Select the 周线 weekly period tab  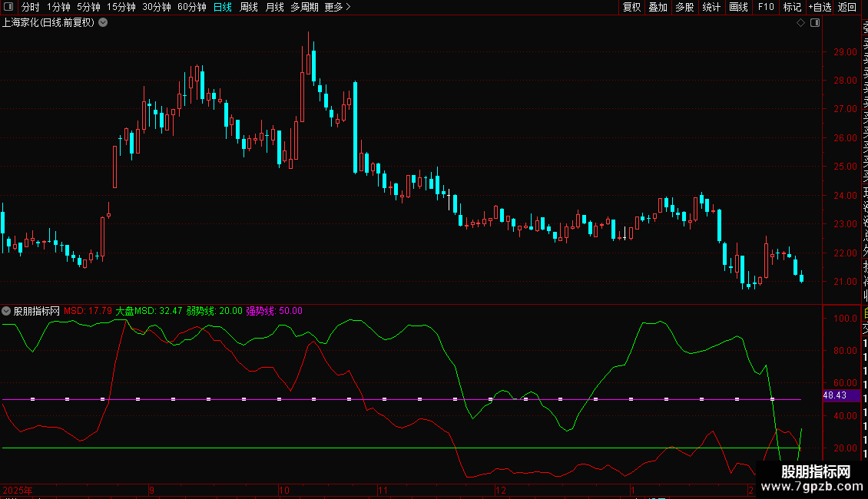249,7
